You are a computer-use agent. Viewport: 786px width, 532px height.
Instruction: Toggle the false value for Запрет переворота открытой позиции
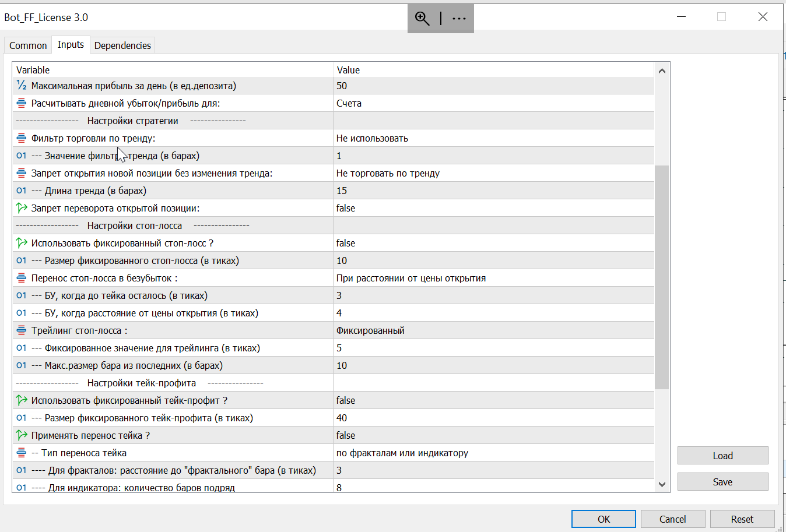click(x=346, y=208)
